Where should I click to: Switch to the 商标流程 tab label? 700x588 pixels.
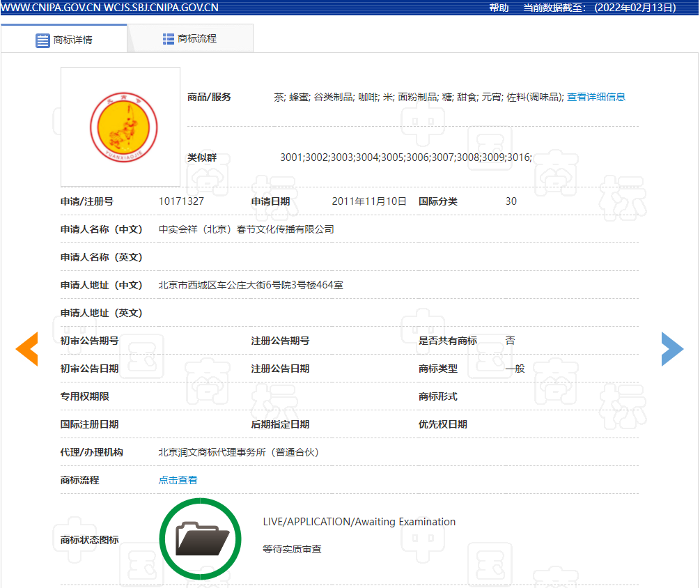[197, 39]
